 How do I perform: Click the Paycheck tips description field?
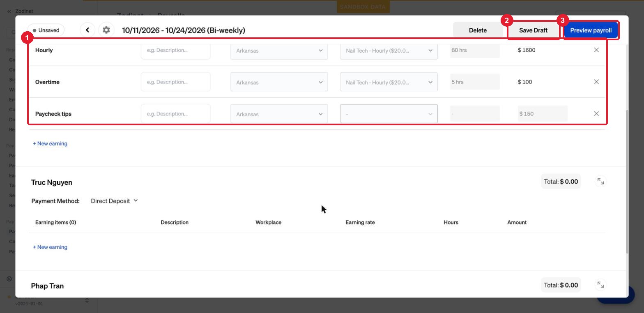(x=176, y=114)
